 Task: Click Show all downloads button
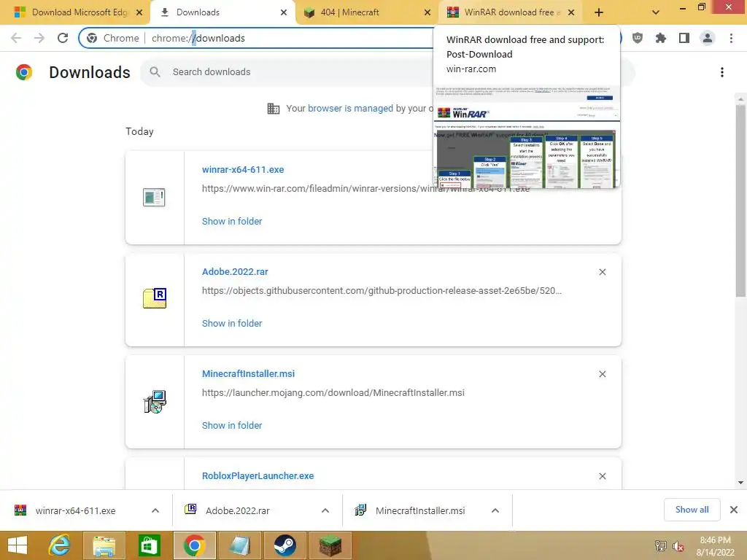click(x=692, y=510)
